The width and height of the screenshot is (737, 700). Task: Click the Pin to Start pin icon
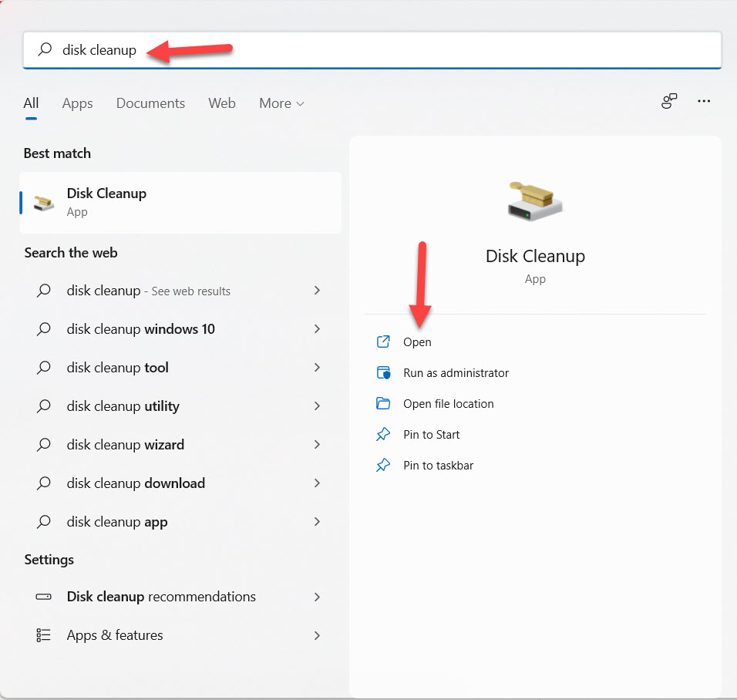[x=383, y=435]
